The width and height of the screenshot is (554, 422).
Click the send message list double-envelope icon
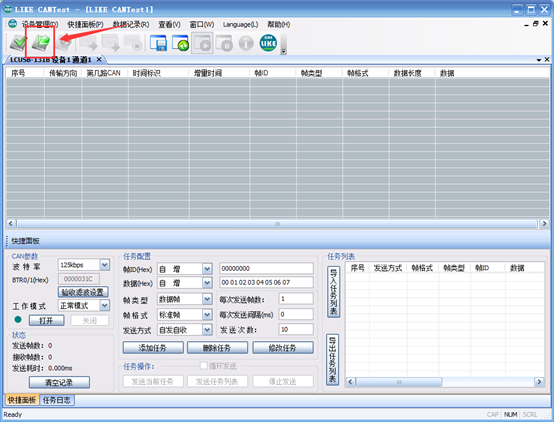click(110, 43)
